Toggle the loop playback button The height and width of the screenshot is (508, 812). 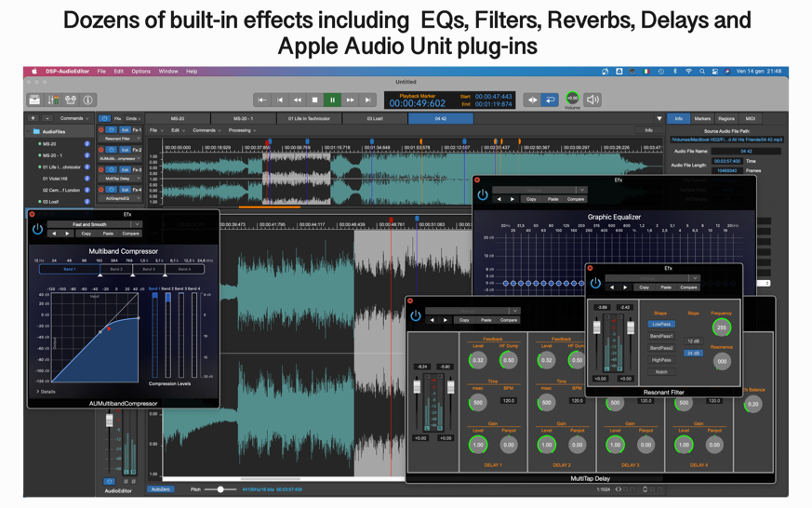click(550, 100)
